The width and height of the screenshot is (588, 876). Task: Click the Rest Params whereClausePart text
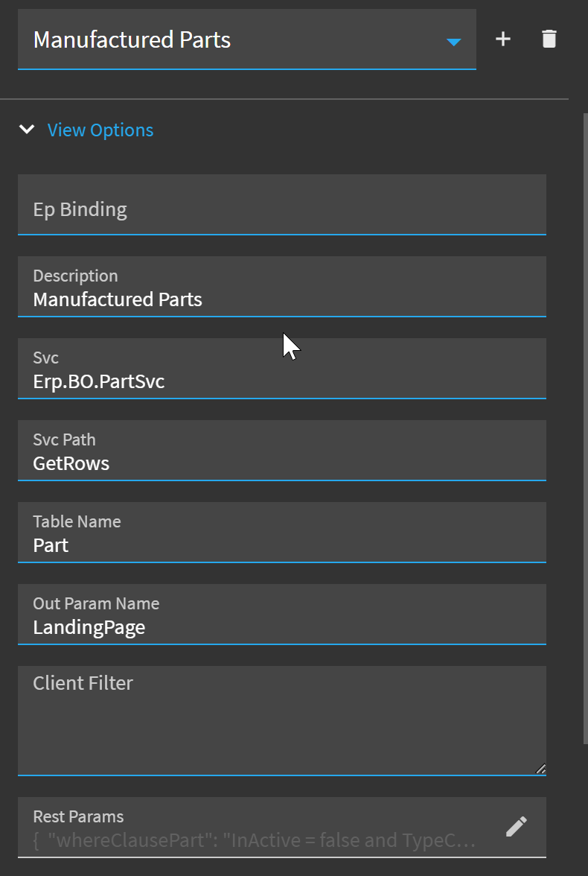[x=254, y=840]
